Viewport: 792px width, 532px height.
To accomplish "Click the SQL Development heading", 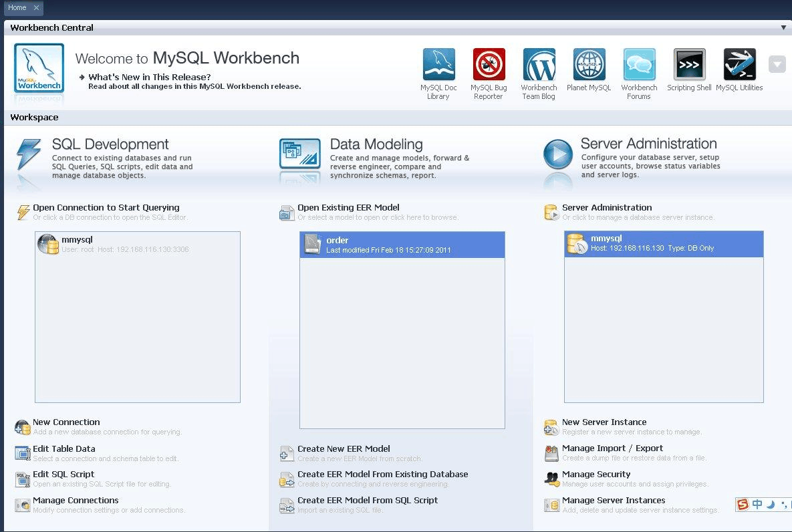I will (x=110, y=144).
